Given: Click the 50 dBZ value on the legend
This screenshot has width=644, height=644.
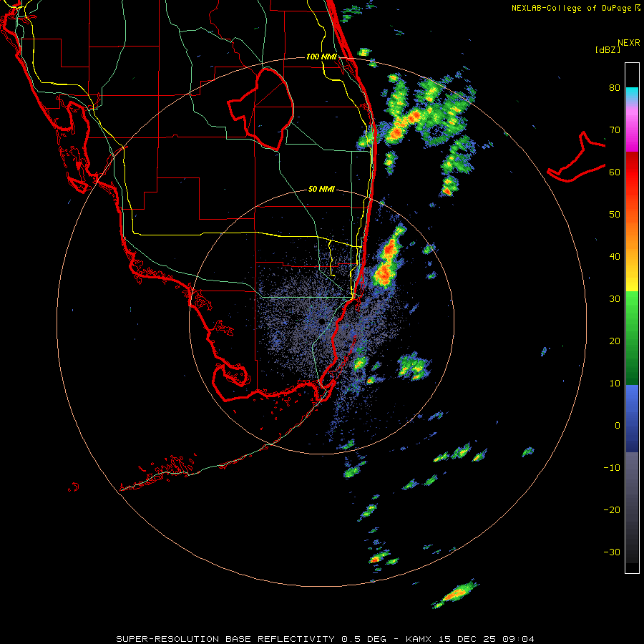Looking at the screenshot, I should coord(615,215).
